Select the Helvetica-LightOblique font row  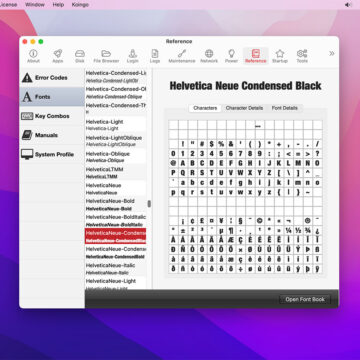click(x=116, y=141)
